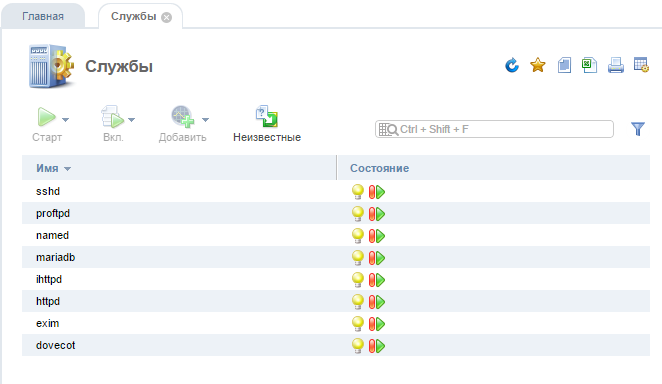The height and width of the screenshot is (384, 662).
Task: Close the Службы tab
Action: point(167,17)
